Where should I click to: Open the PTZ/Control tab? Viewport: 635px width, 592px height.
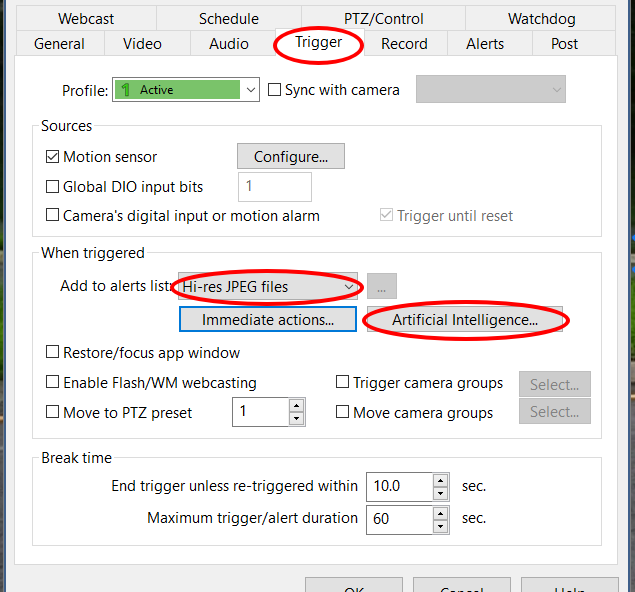pyautogui.click(x=383, y=19)
